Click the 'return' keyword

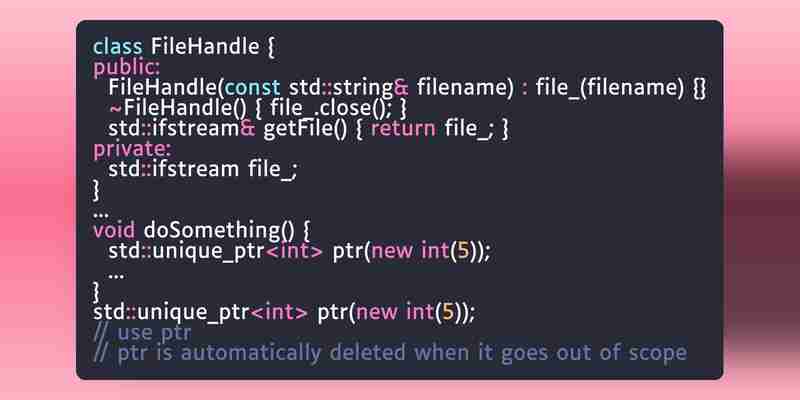(x=404, y=129)
